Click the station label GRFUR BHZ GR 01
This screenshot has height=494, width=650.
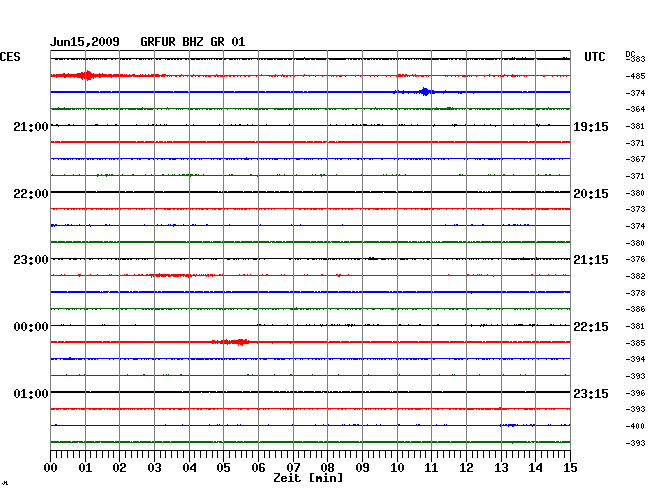(x=193, y=42)
